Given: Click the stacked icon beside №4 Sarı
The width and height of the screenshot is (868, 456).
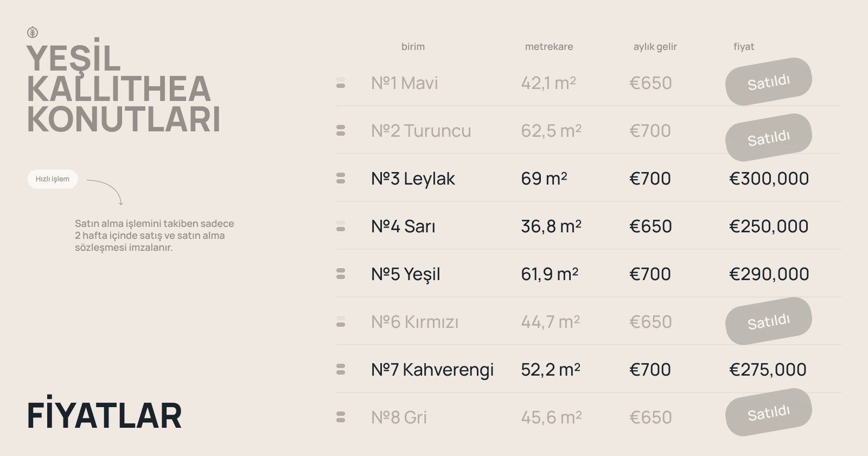Looking at the screenshot, I should click(x=341, y=226).
